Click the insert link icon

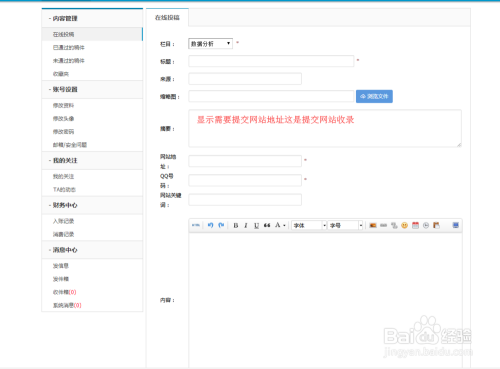point(384,225)
